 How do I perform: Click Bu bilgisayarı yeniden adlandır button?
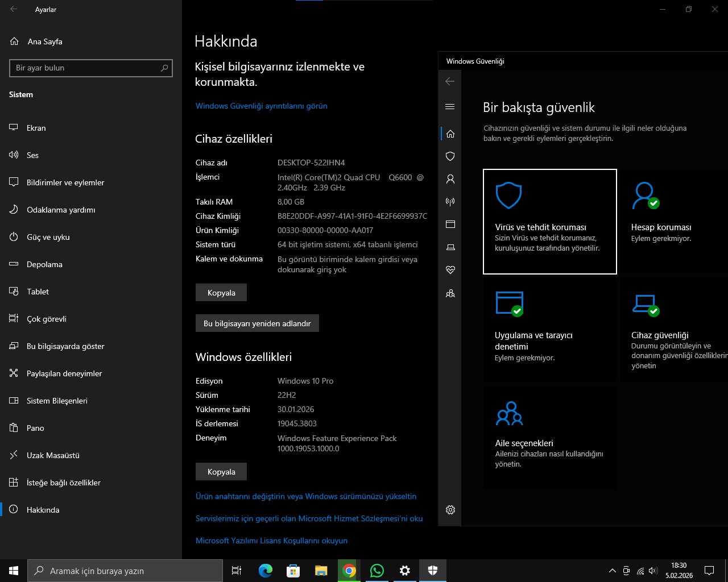(x=257, y=323)
